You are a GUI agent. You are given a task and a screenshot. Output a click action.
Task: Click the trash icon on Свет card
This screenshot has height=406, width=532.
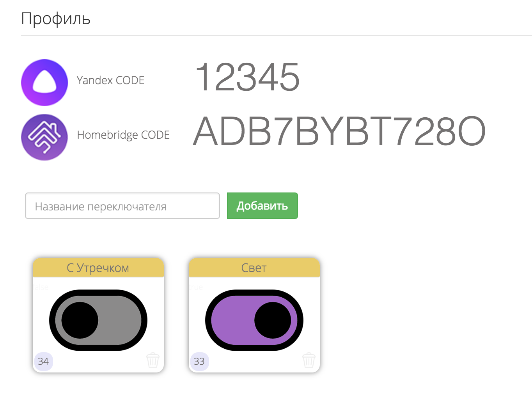(x=309, y=361)
